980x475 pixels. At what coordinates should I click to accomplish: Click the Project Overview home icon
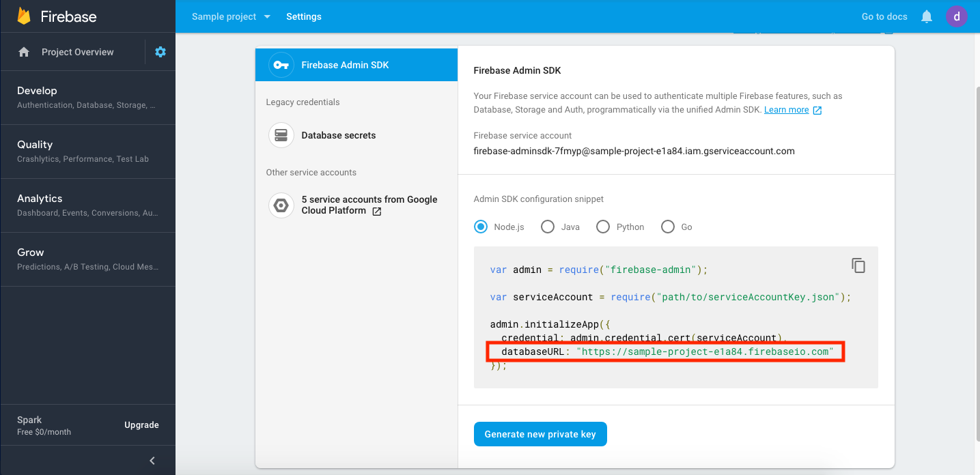24,51
